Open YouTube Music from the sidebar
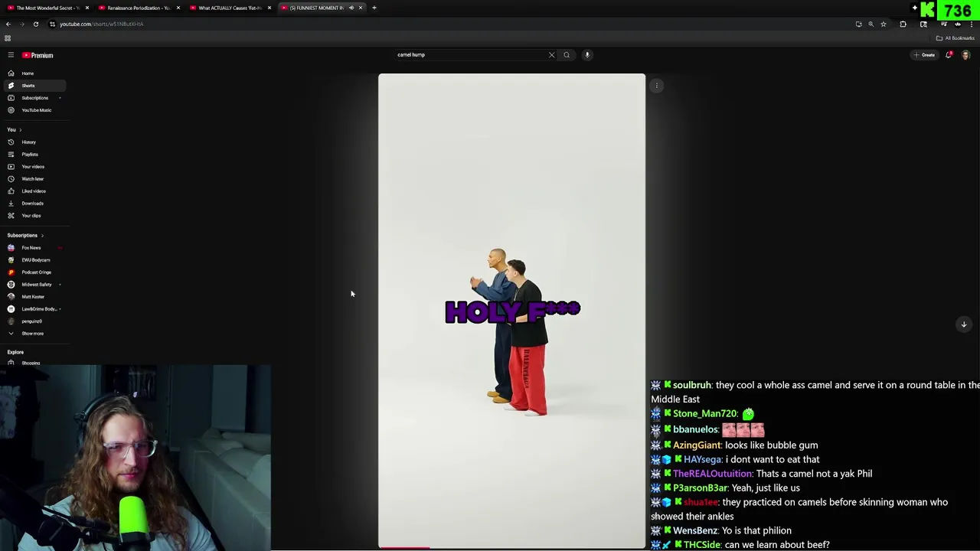This screenshot has width=980, height=551. 33,110
